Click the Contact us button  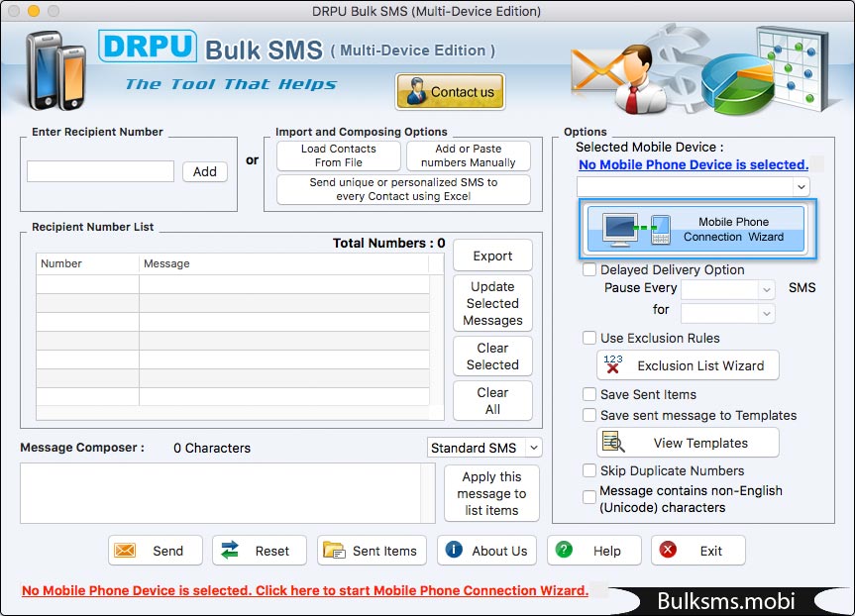(x=451, y=91)
